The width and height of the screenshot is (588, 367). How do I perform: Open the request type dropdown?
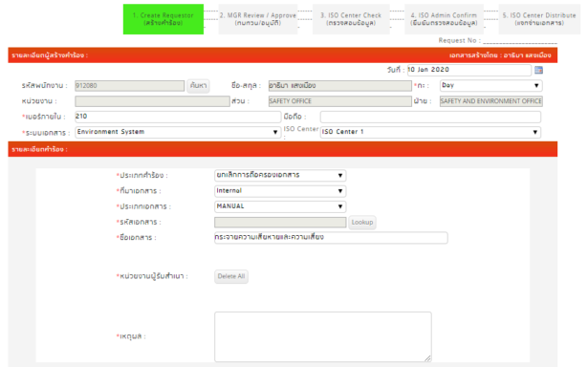pyautogui.click(x=280, y=175)
